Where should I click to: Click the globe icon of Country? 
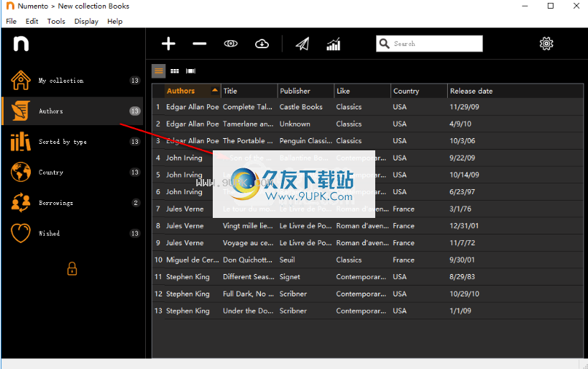(21, 173)
